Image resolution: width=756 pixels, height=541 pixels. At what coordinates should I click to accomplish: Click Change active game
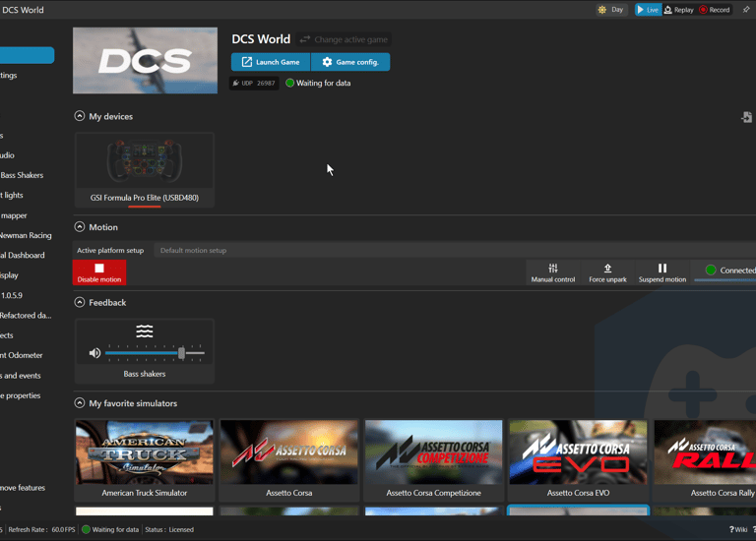(344, 39)
